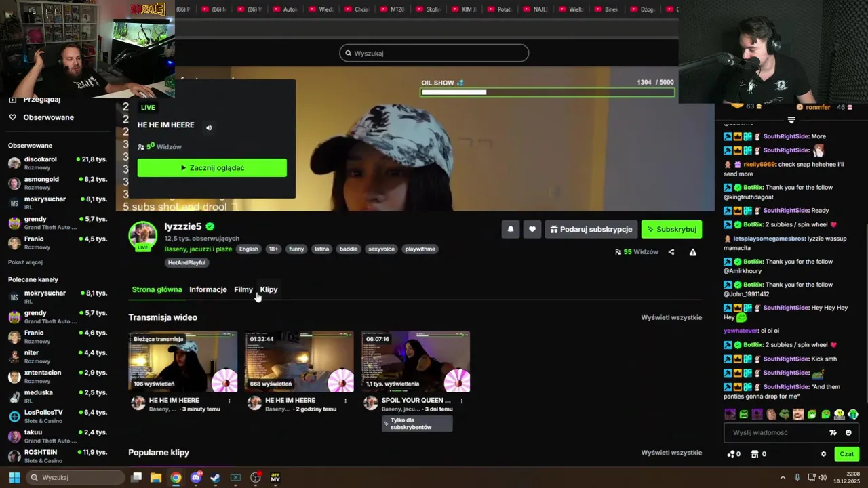The width and height of the screenshot is (868, 488).
Task: Click the funny tag
Action: tap(296, 249)
